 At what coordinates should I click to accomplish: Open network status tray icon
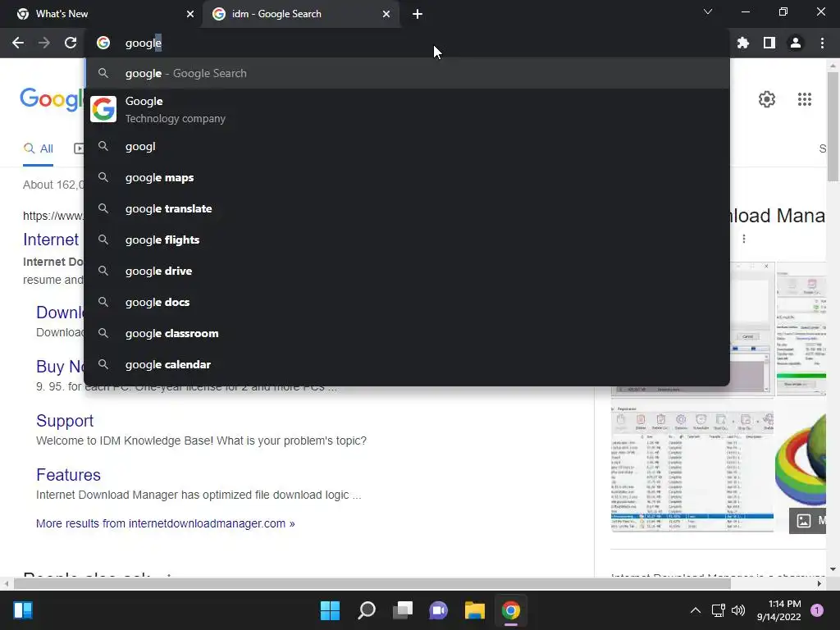point(718,610)
